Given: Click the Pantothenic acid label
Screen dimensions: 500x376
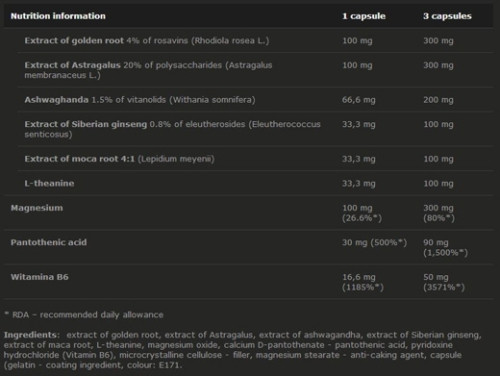Looking at the screenshot, I should 49,242.
